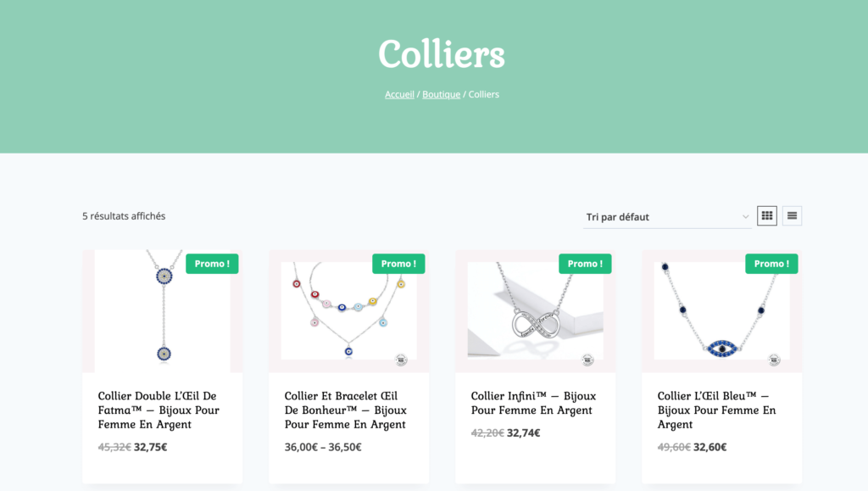Open Collier Double L'Œil De Fatma product image
The width and height of the screenshot is (868, 491).
(162, 311)
